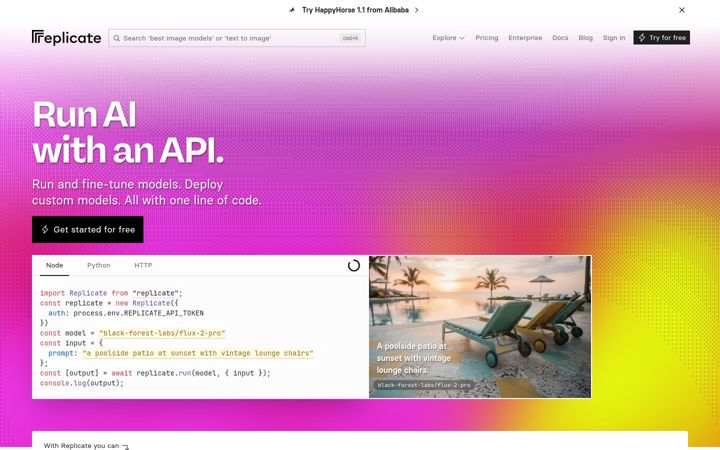Click the "black-forest-labs/flux-2-pro" string in code

[162, 333]
